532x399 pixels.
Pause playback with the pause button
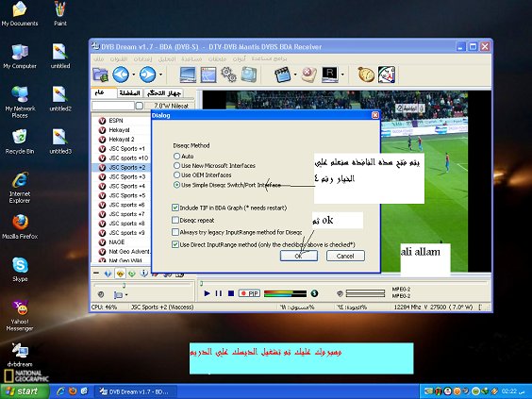[219, 293]
